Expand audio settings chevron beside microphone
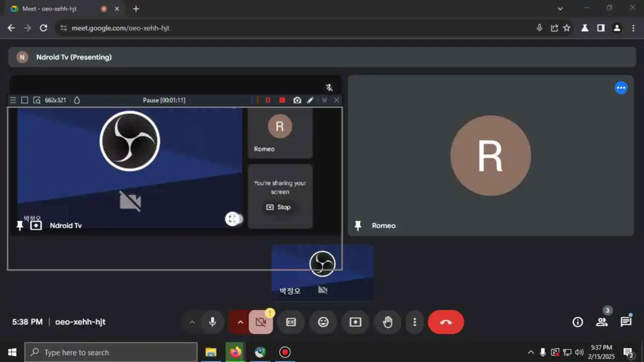 point(192,322)
